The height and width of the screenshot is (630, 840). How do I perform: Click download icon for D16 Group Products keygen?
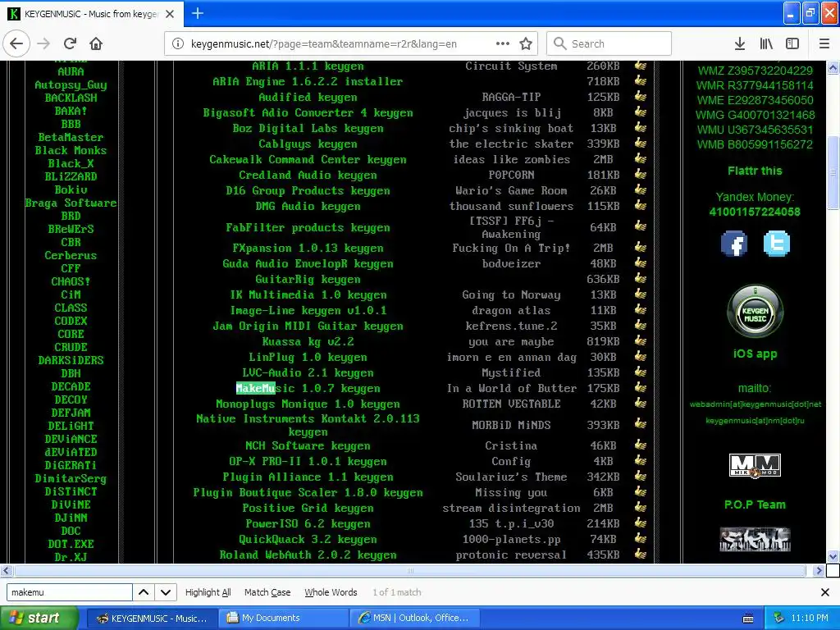pyautogui.click(x=640, y=189)
